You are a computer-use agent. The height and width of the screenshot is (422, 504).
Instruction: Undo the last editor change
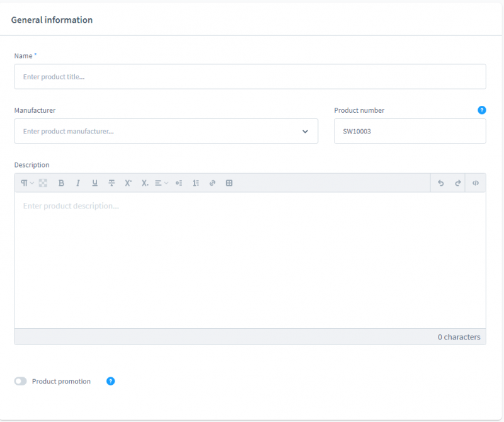click(440, 183)
